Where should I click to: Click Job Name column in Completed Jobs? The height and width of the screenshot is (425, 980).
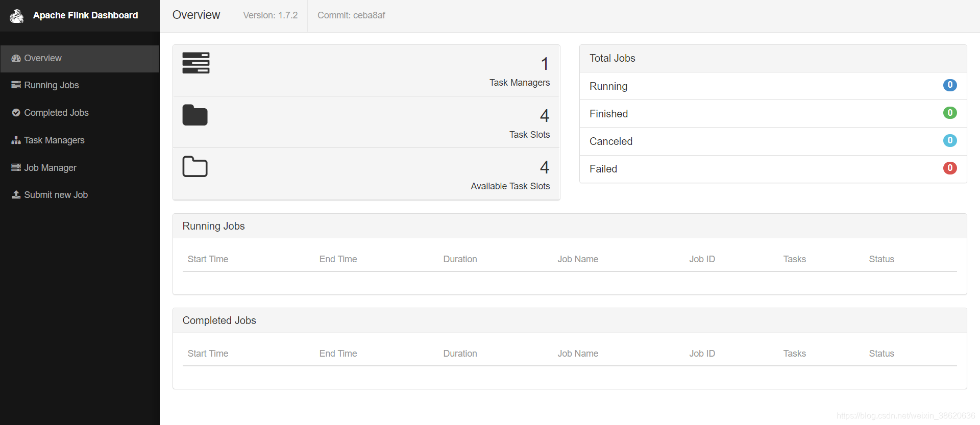pyautogui.click(x=578, y=354)
